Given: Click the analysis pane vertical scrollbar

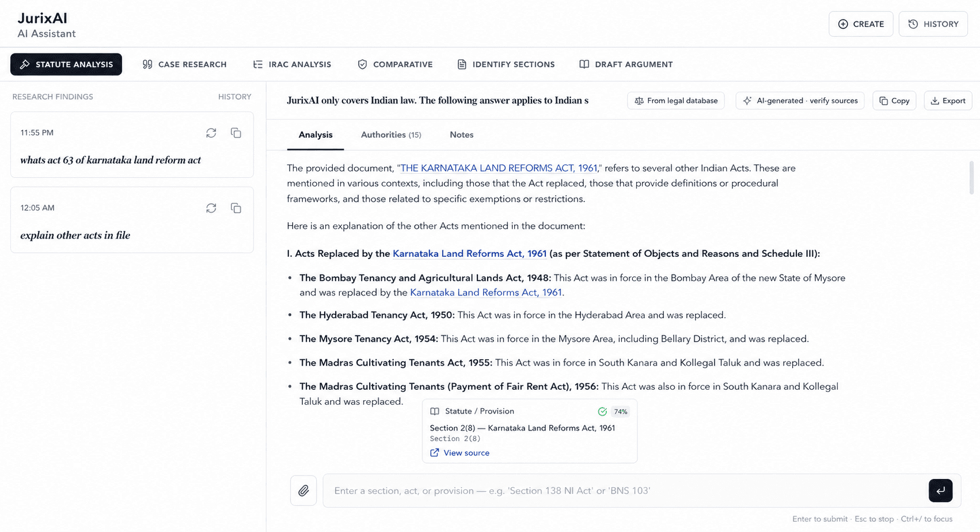Looking at the screenshot, I should coord(971,177).
